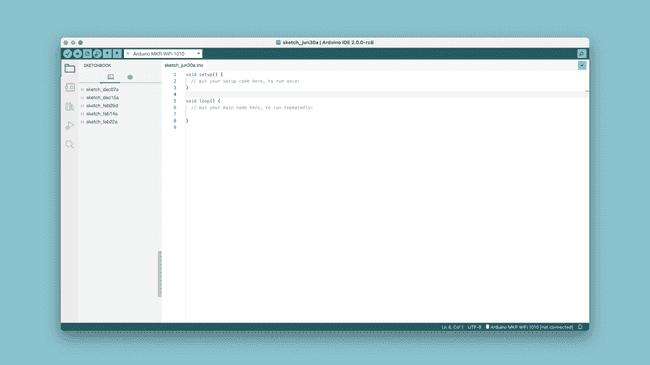650x365 pixels.
Task: Open the Debug sidebar icon
Action: pos(70,125)
